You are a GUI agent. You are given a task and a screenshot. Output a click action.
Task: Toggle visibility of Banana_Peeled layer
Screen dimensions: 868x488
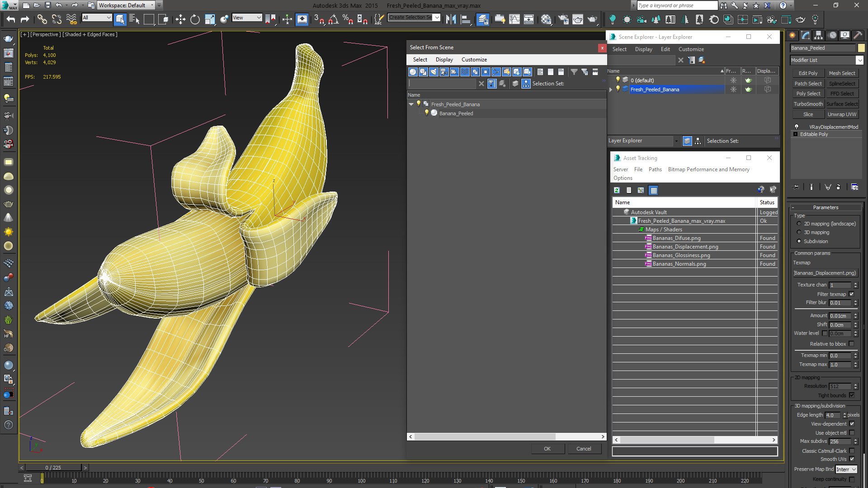click(426, 113)
